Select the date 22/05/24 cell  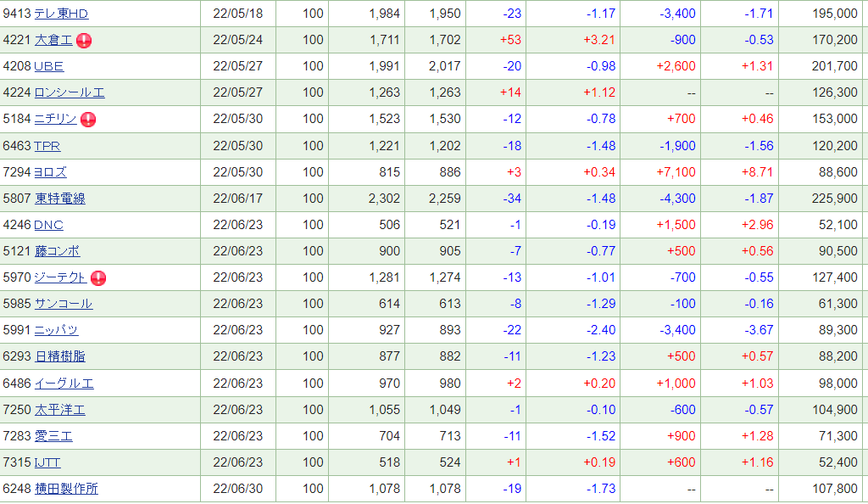point(238,40)
